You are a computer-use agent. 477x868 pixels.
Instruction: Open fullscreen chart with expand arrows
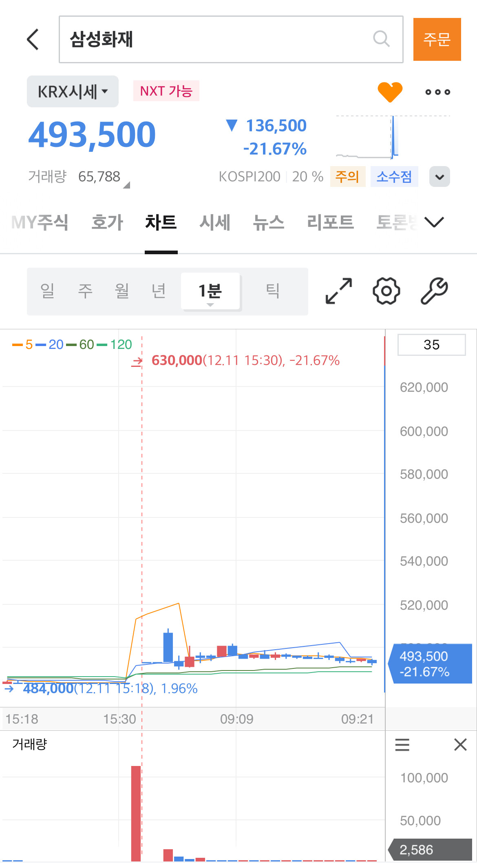click(x=339, y=291)
